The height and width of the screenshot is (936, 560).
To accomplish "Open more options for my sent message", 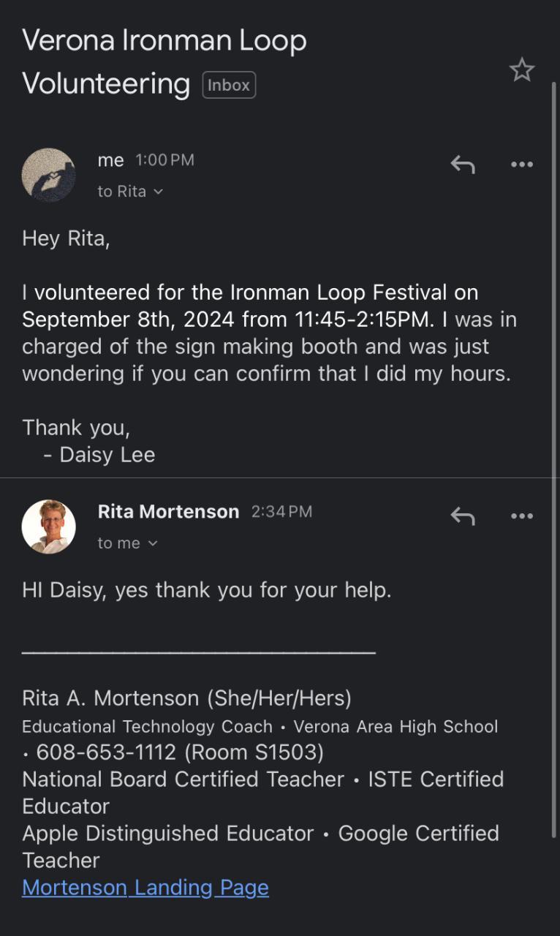I will (521, 165).
